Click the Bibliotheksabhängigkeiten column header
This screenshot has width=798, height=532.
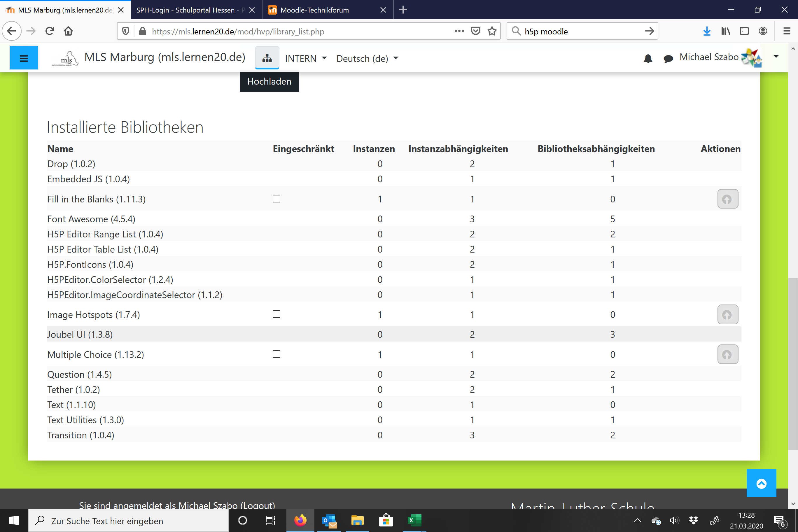tap(596, 149)
